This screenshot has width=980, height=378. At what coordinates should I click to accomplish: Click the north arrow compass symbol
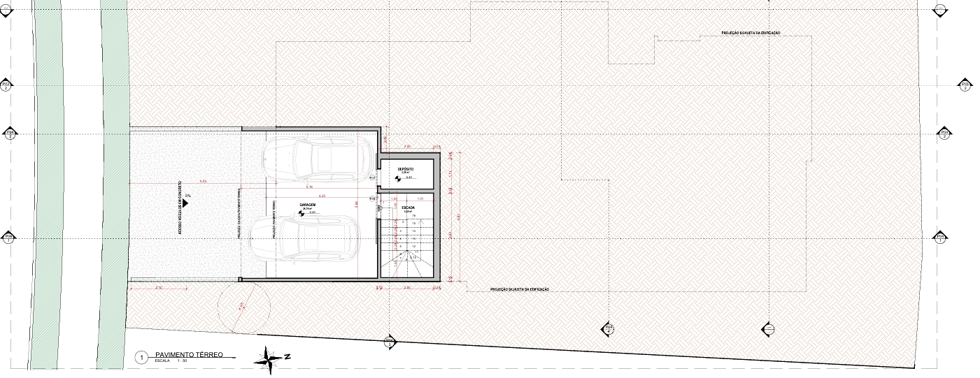click(x=270, y=358)
